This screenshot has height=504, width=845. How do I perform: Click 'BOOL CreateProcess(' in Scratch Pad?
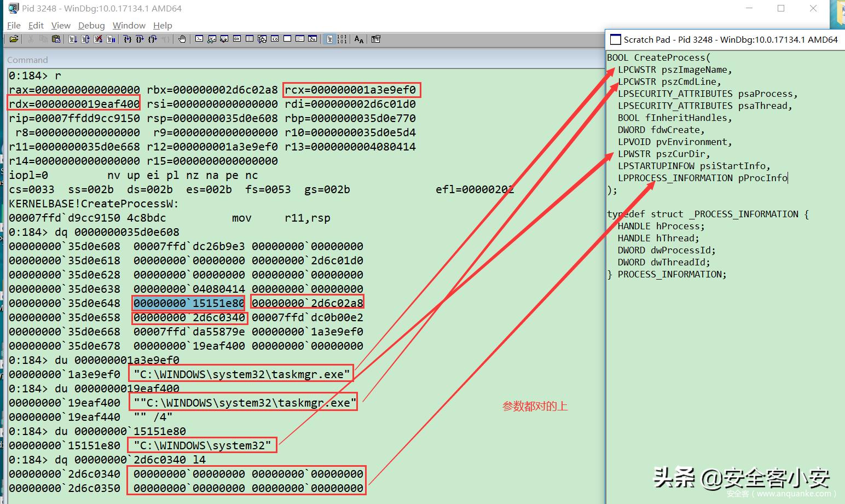658,57
